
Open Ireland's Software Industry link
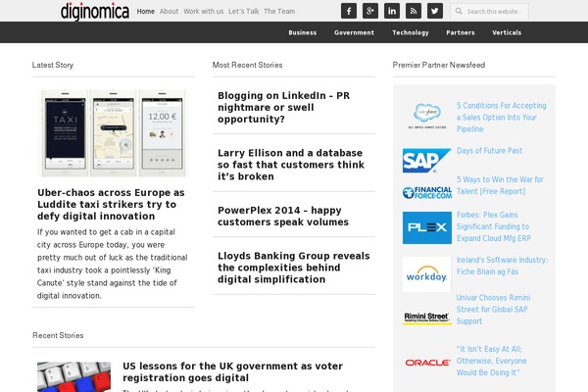(502, 266)
